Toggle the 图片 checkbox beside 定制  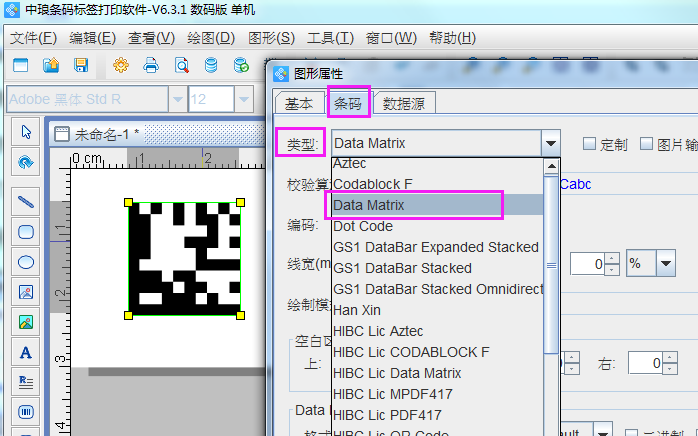pyautogui.click(x=646, y=144)
